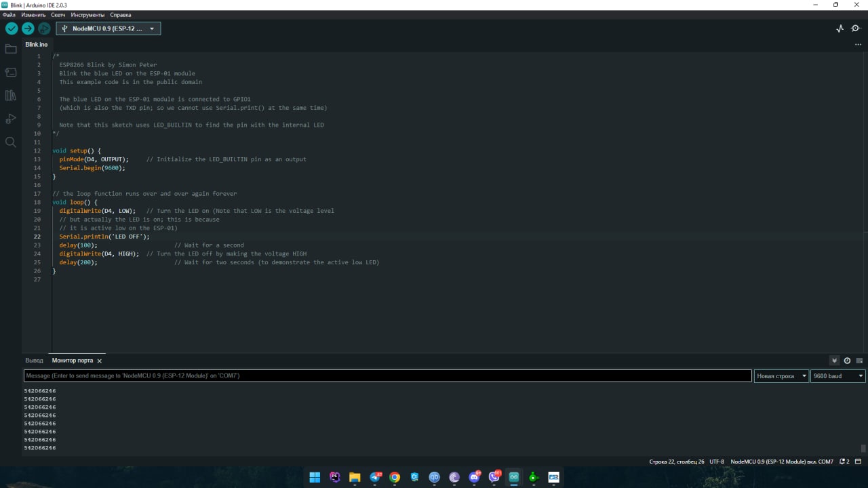The height and width of the screenshot is (488, 868).
Task: Open the Serial Plotter icon
Action: click(840, 28)
